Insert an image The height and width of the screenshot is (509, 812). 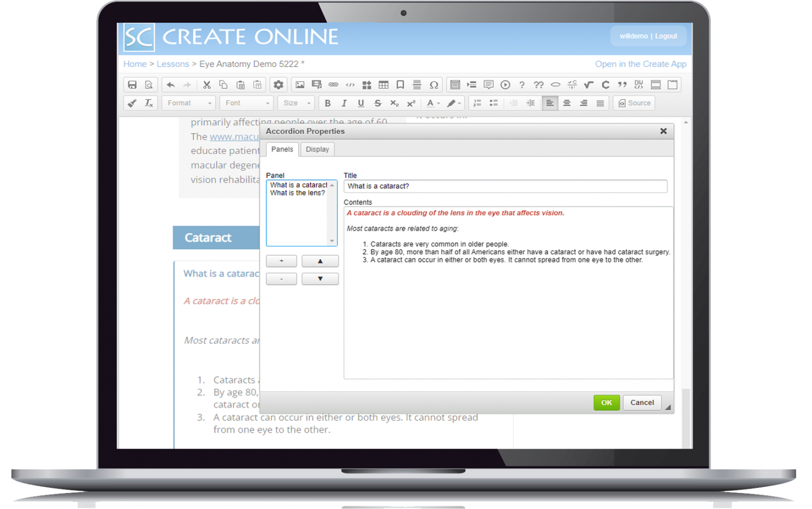pyautogui.click(x=300, y=85)
